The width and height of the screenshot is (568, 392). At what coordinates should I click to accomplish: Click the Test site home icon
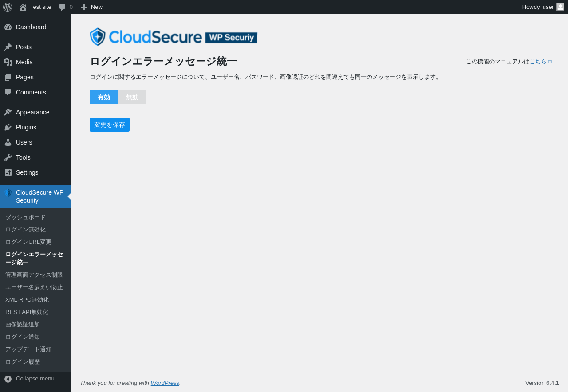[x=23, y=7]
